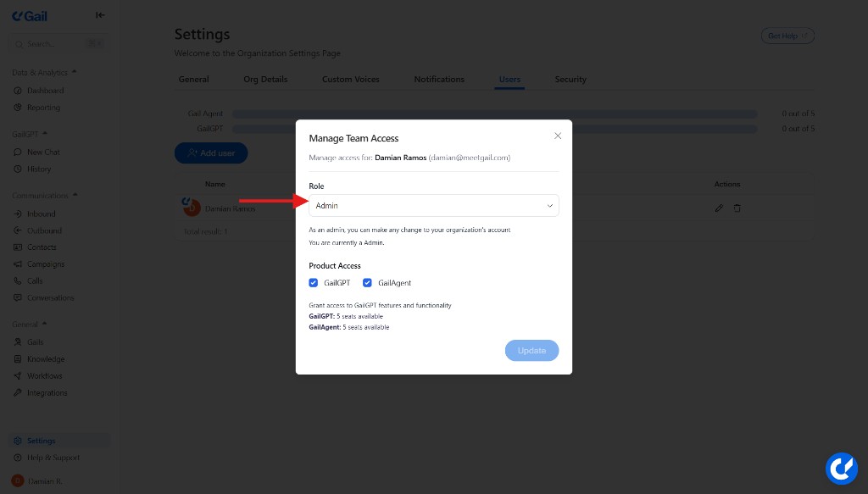Disable the GailAgent product access checkbox
The height and width of the screenshot is (494, 868).
coord(367,282)
